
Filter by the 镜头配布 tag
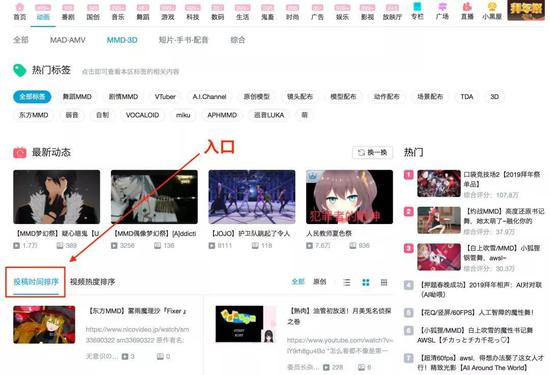[x=300, y=97]
